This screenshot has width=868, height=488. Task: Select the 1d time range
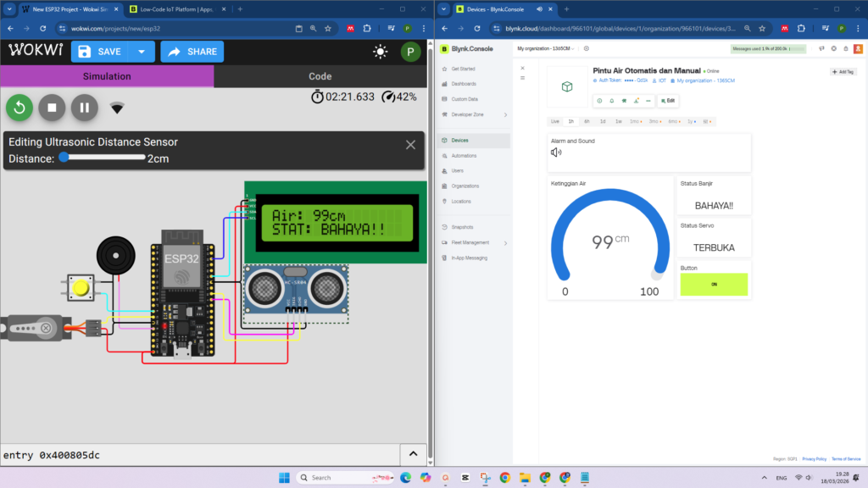603,121
